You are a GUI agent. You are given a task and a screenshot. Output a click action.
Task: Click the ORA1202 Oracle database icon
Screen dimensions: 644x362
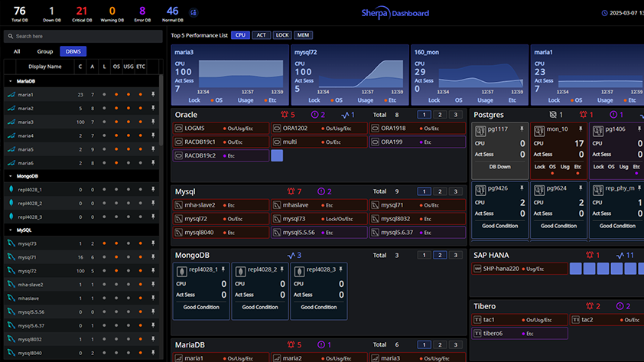click(x=277, y=129)
